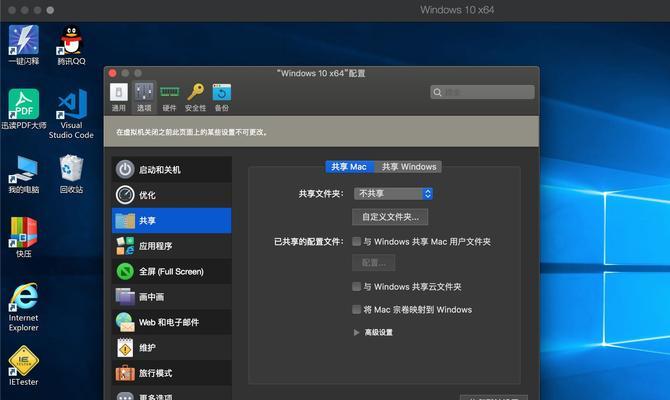Click the 腾讯QQ desktop icon
The width and height of the screenshot is (670, 400).
[71, 45]
